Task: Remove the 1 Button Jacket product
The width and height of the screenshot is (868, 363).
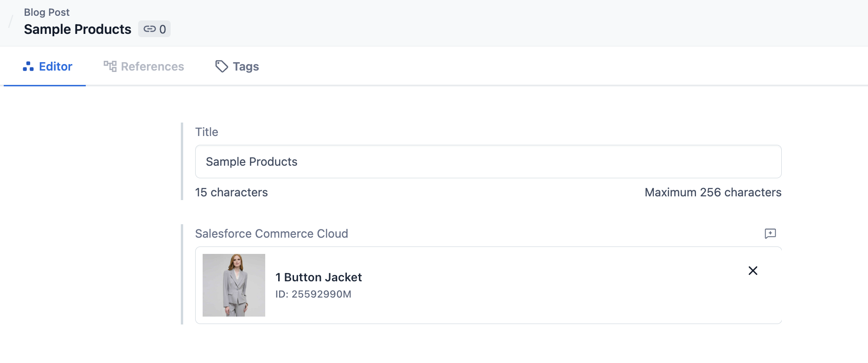Action: (753, 271)
